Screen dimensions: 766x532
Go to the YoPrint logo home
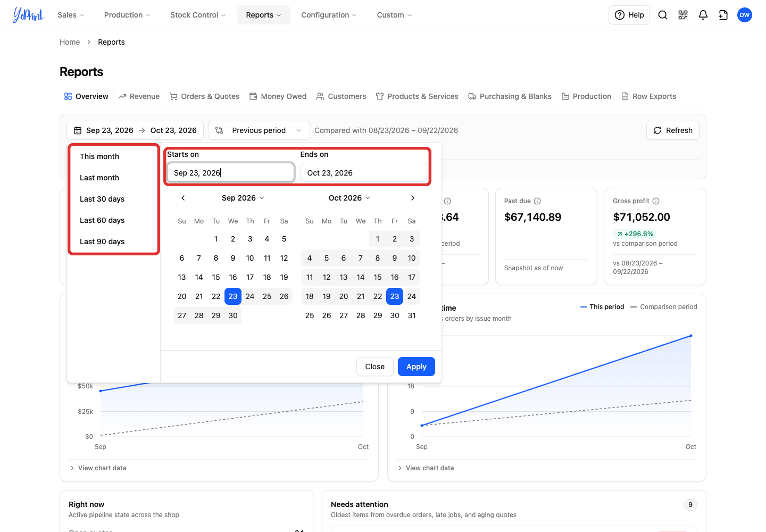coord(28,15)
